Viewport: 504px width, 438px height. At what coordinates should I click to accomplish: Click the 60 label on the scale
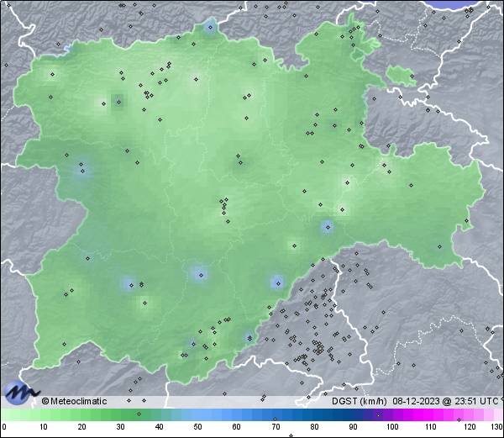[x=237, y=427]
